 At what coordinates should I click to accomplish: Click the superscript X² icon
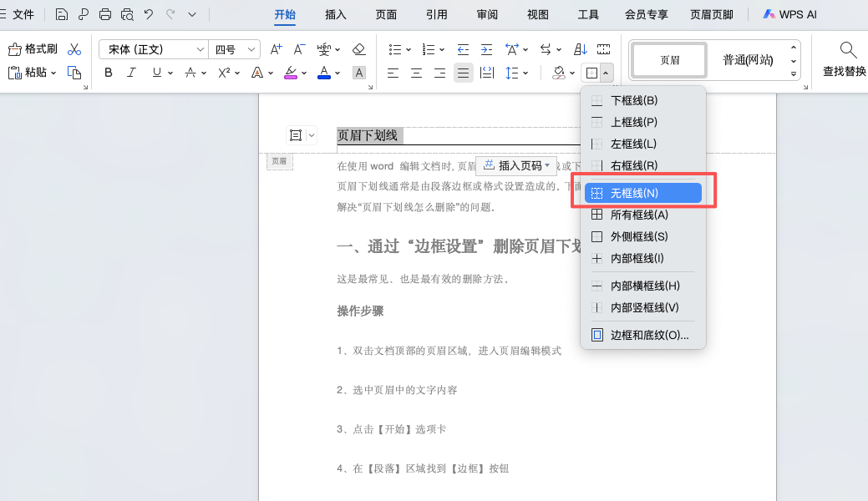pos(222,73)
